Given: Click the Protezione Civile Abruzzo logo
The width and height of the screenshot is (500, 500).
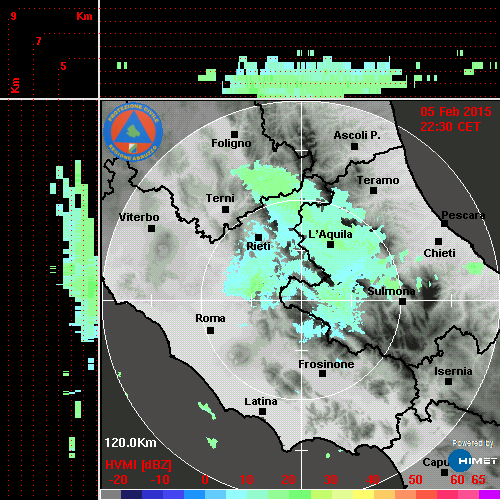Looking at the screenshot, I should pos(133,132).
